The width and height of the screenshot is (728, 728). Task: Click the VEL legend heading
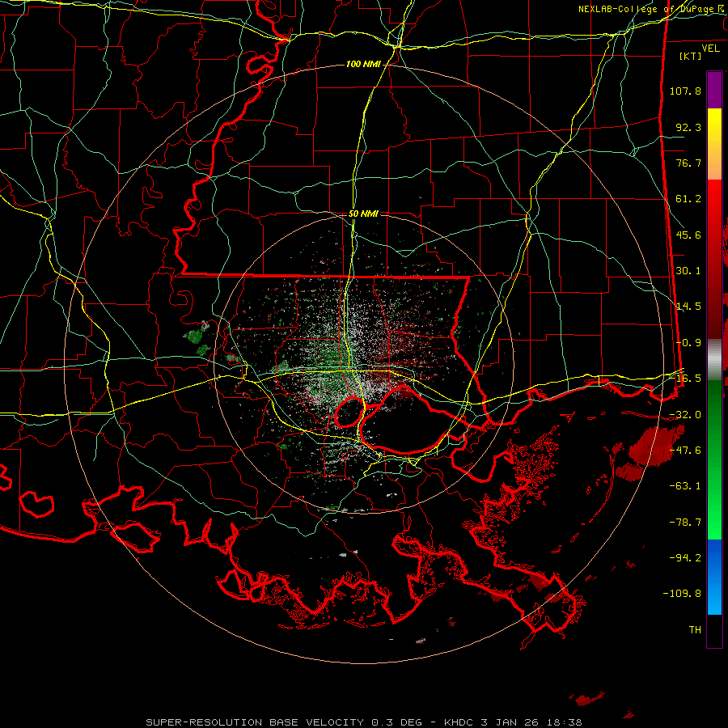(710, 49)
